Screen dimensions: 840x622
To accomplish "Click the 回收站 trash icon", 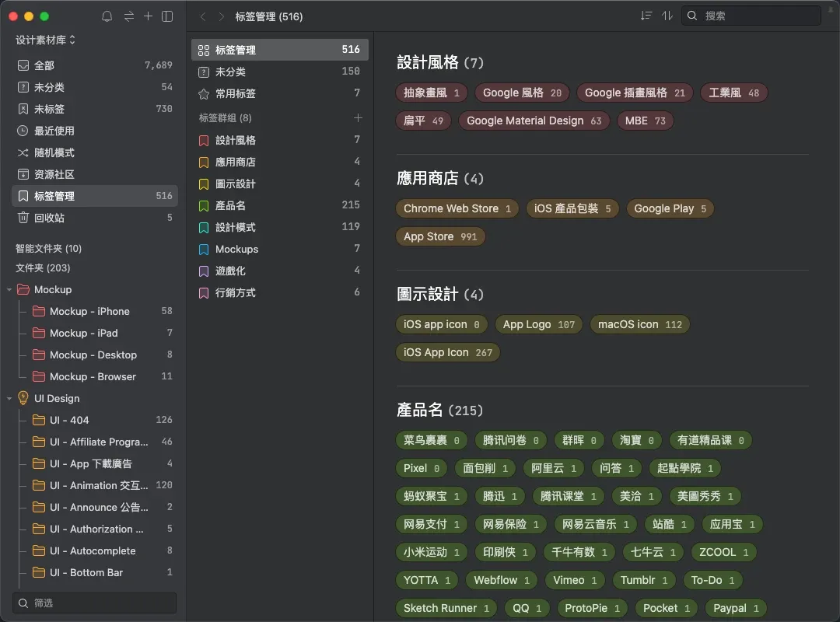I will [x=23, y=218].
